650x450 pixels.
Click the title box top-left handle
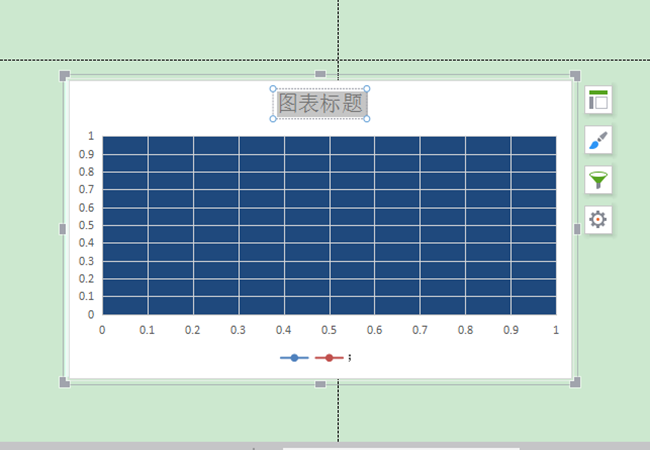tap(273, 88)
